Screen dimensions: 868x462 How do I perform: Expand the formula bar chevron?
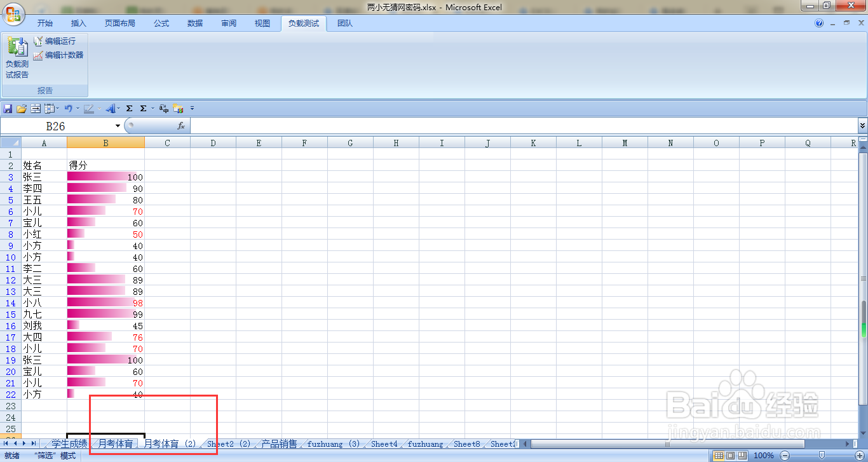tap(862, 126)
